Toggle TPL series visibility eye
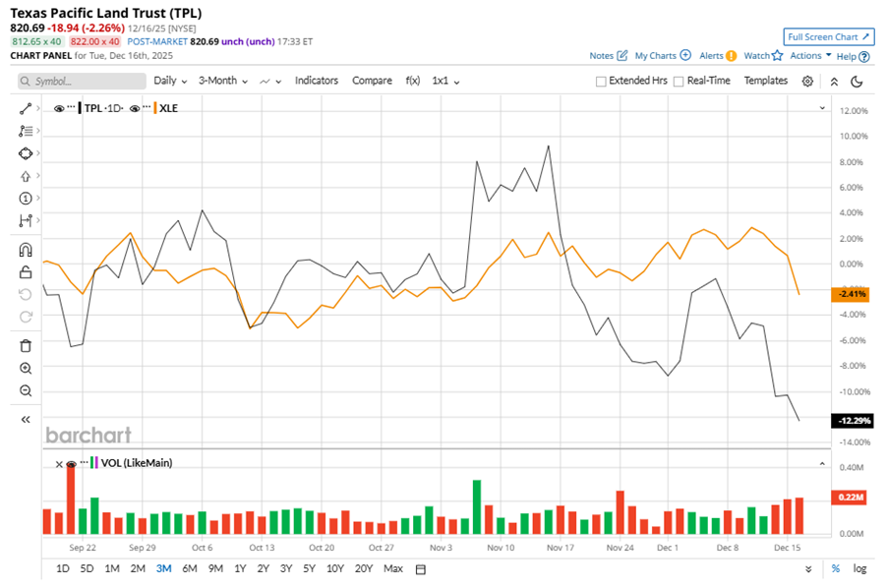The height and width of the screenshot is (588, 887). (x=59, y=108)
